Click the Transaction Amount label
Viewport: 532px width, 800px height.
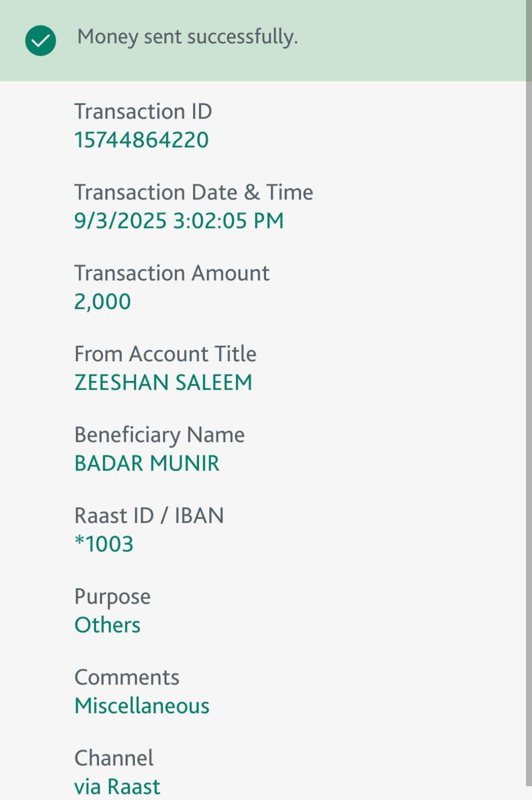[171, 273]
